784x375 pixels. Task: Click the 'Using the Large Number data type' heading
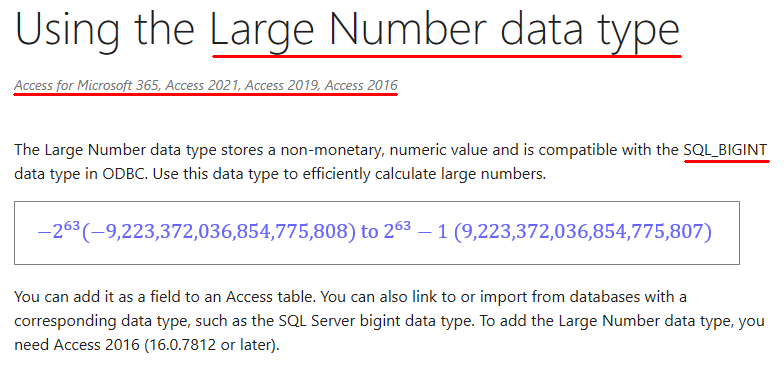pyautogui.click(x=348, y=31)
